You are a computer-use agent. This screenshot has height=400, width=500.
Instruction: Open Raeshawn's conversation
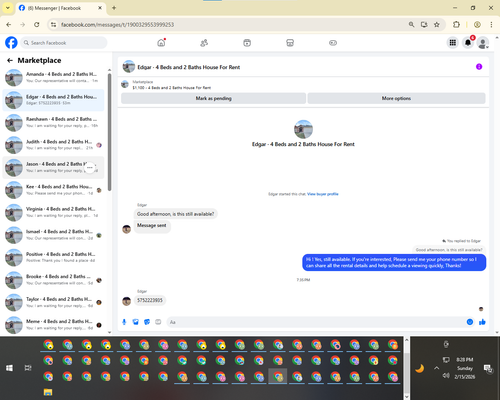point(53,122)
